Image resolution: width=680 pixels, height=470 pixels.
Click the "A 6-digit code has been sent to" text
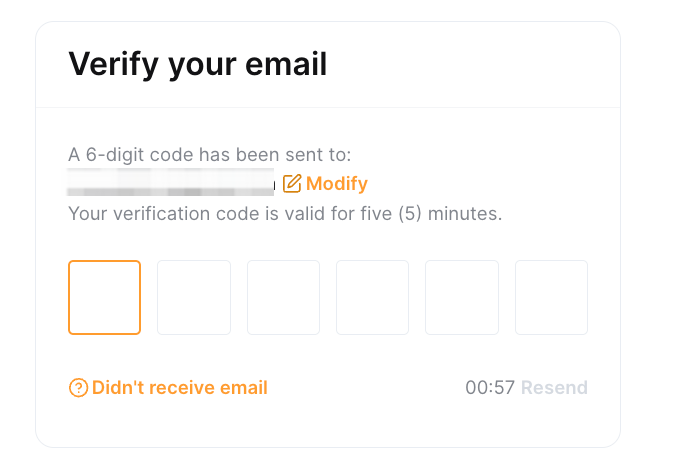pyautogui.click(x=209, y=155)
